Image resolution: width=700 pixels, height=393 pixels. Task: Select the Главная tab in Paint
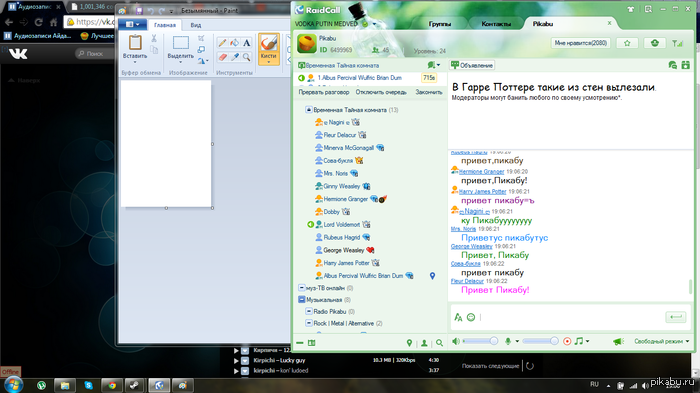(165, 25)
